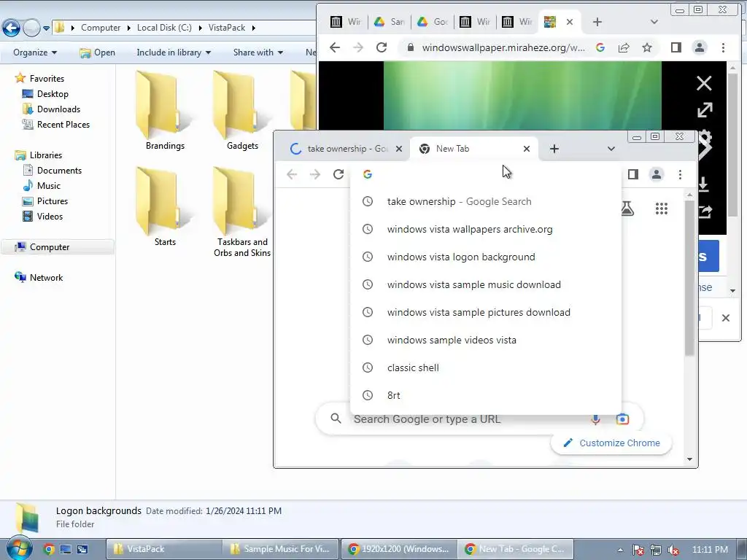Launch Chrome from quick launch bar
The width and height of the screenshot is (747, 560).
coord(49,549)
